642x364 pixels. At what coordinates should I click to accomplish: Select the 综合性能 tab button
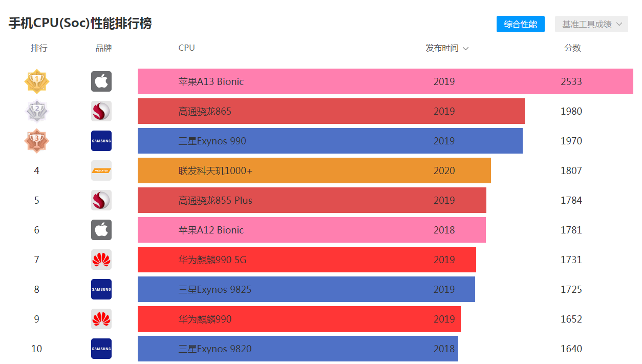click(x=520, y=24)
